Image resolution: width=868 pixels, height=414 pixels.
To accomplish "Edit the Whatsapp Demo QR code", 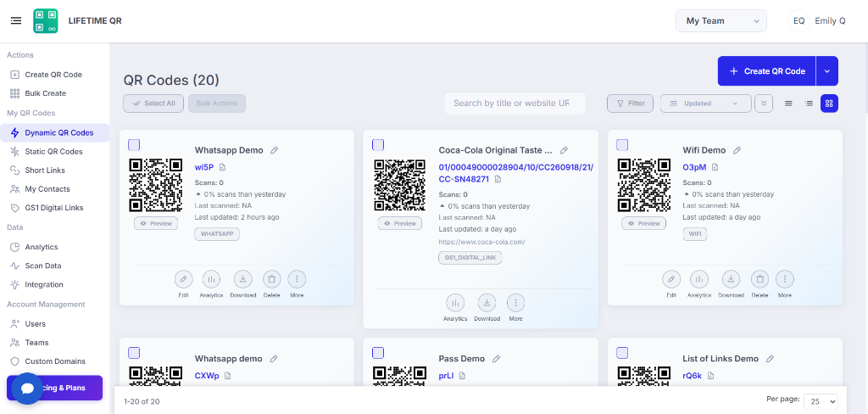I will [x=184, y=279].
